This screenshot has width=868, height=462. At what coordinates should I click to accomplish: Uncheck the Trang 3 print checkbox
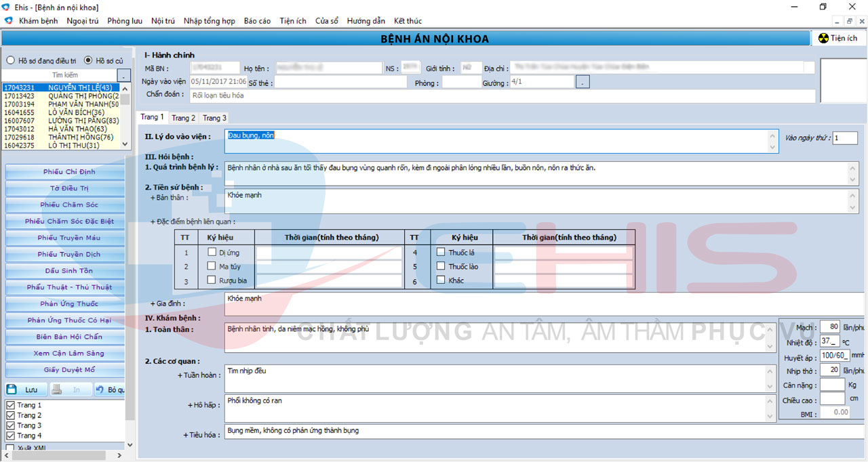click(10, 425)
